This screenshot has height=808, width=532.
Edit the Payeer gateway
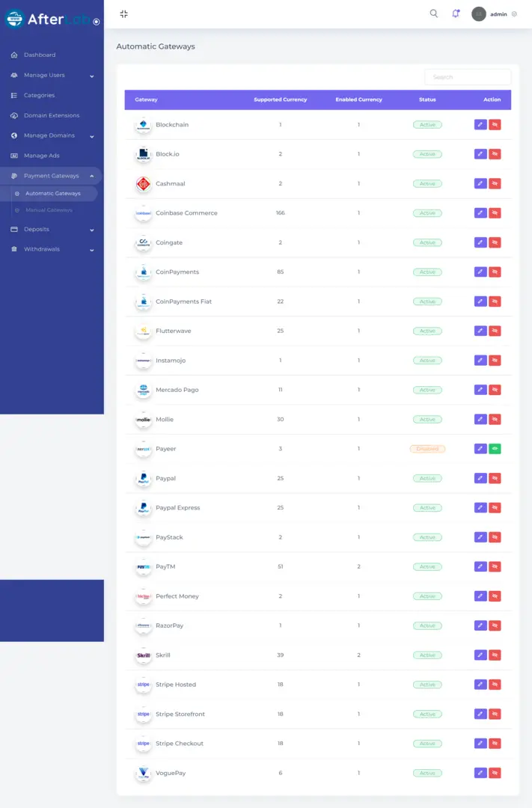(480, 449)
